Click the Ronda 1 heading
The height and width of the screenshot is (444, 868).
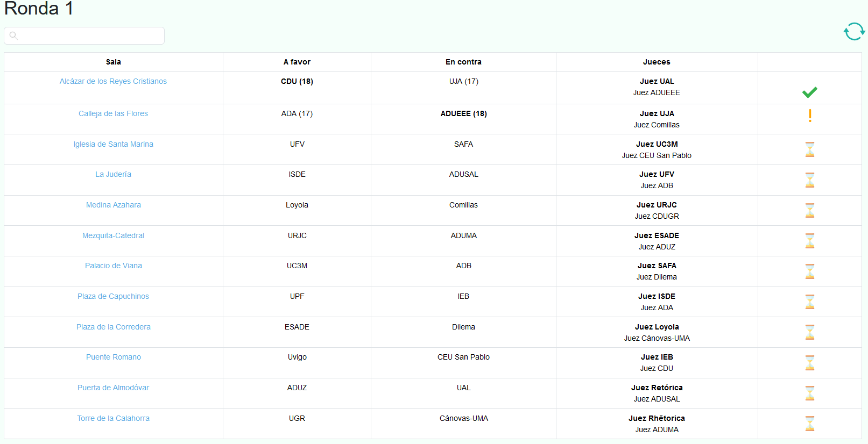39,8
